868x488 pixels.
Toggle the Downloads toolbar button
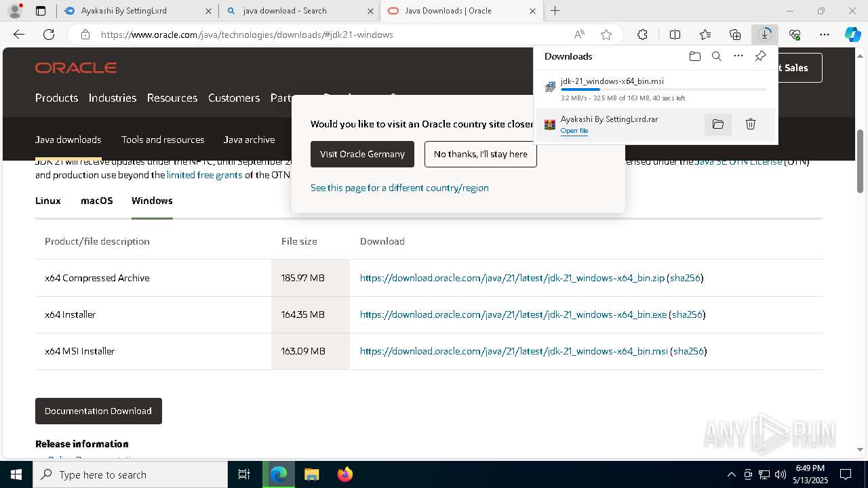[765, 35]
